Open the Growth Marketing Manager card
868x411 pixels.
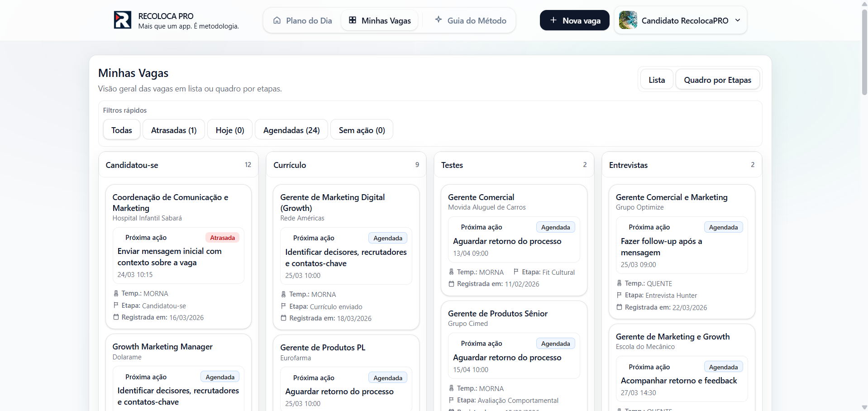(x=162, y=347)
